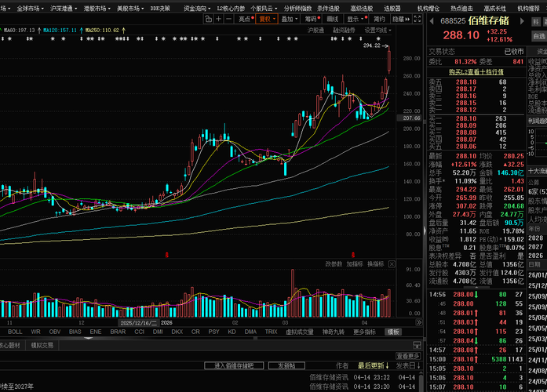
Task: Click 改参数 to edit indicator parameters
Action: point(334,264)
